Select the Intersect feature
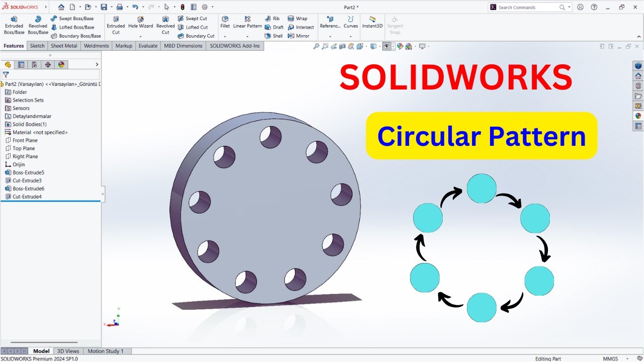Image resolution: width=644 pixels, height=362 pixels. pos(301,27)
